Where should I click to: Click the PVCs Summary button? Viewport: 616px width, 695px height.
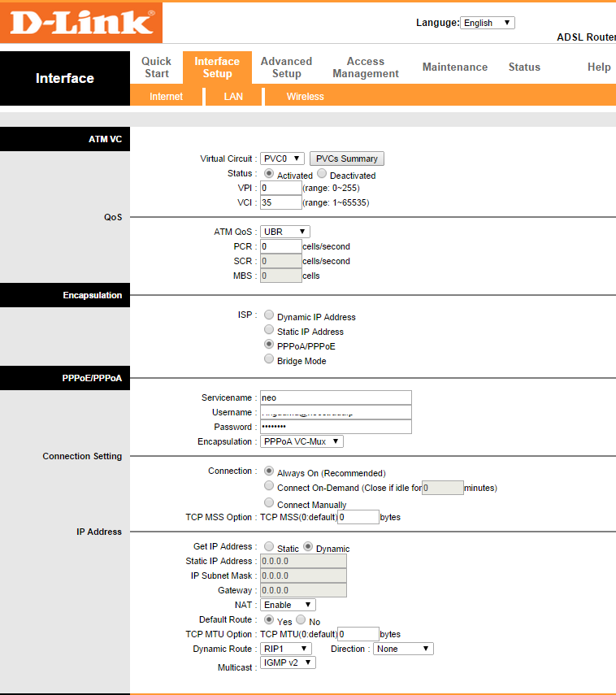pos(347,159)
